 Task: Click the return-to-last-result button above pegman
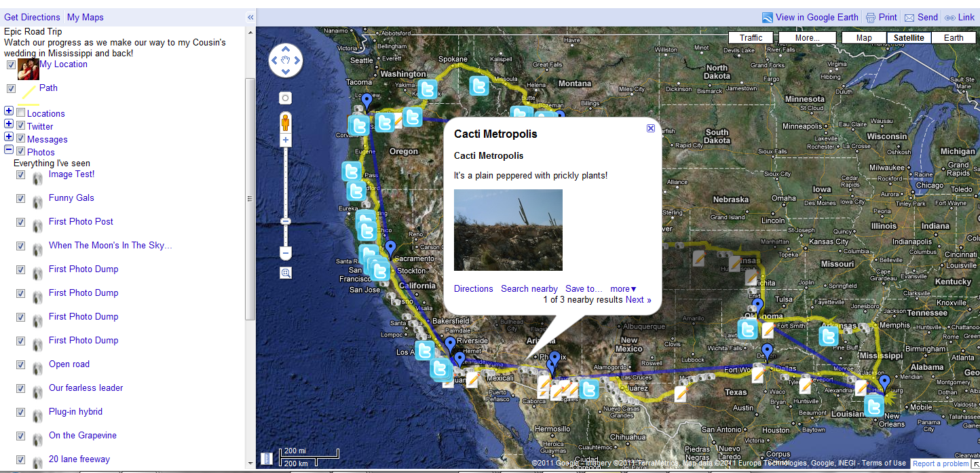[x=286, y=98]
